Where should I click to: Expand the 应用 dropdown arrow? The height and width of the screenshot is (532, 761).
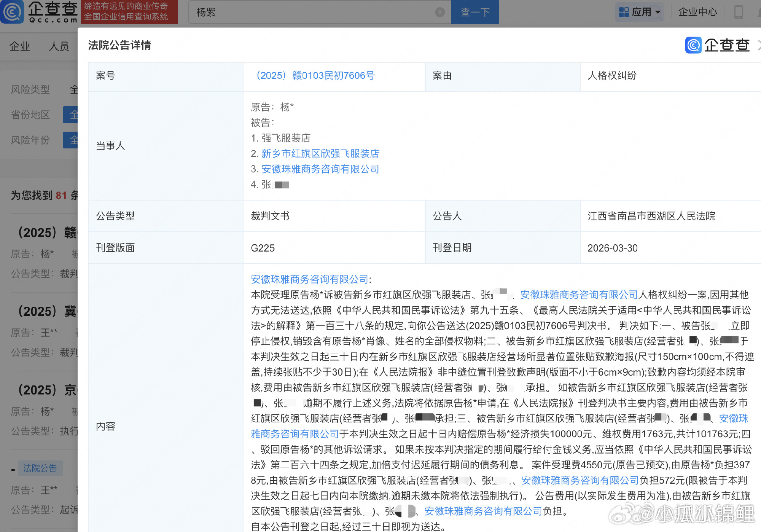pyautogui.click(x=657, y=12)
